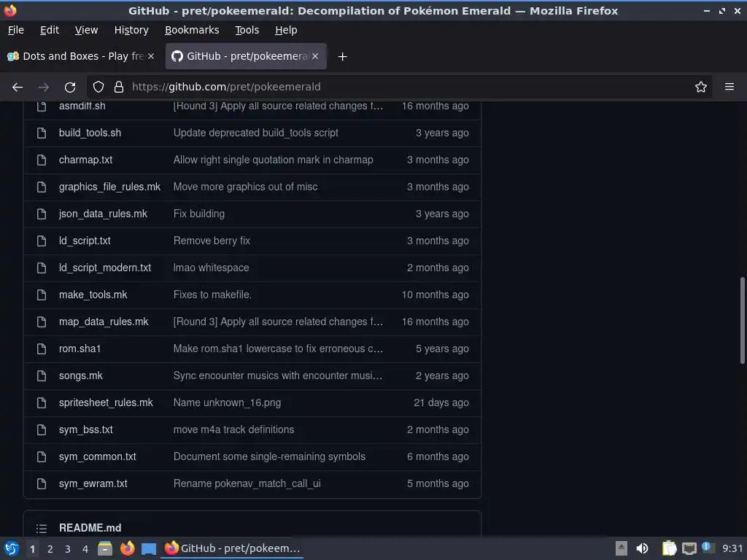Viewport: 747px width, 560px height.
Task: Open a new tab with plus button
Action: coord(343,57)
